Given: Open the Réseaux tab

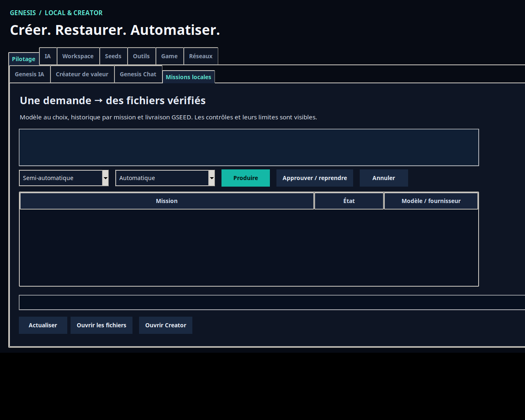Looking at the screenshot, I should coord(201,56).
